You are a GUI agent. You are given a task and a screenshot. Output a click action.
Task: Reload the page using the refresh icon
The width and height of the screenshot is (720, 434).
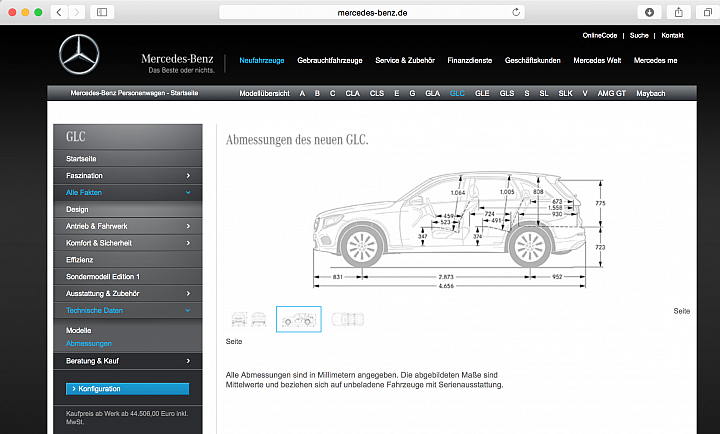516,12
